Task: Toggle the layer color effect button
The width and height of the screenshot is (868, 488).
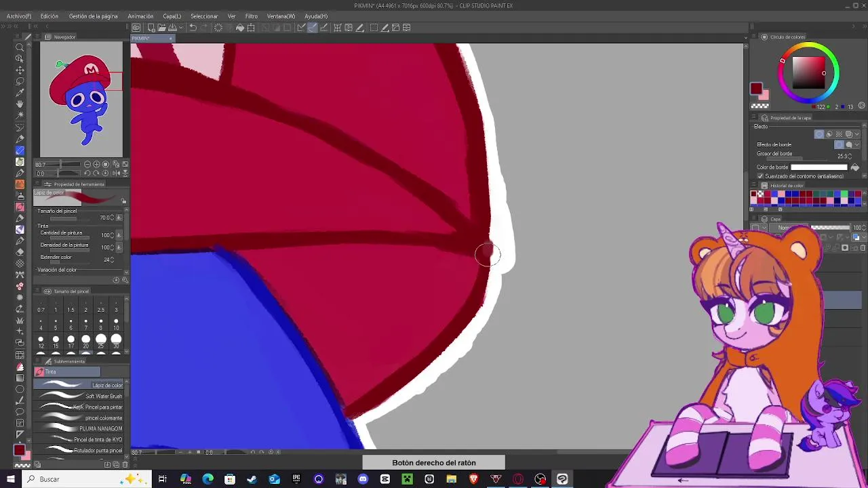Action: tap(848, 134)
